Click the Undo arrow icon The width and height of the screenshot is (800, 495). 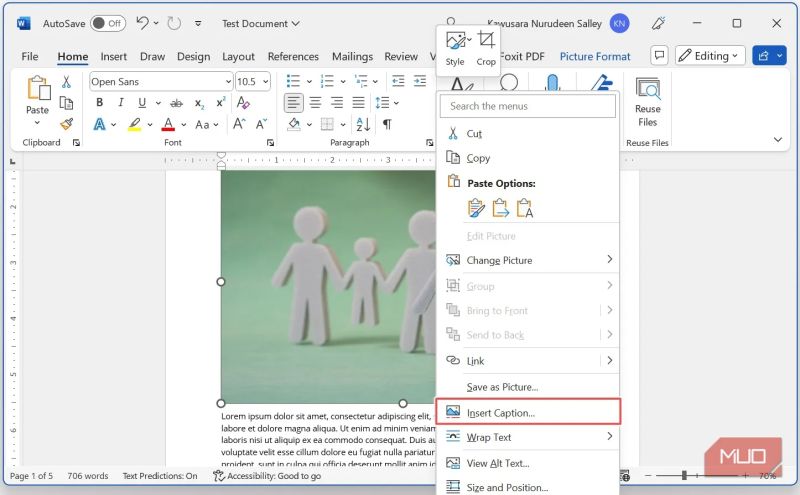(x=142, y=23)
